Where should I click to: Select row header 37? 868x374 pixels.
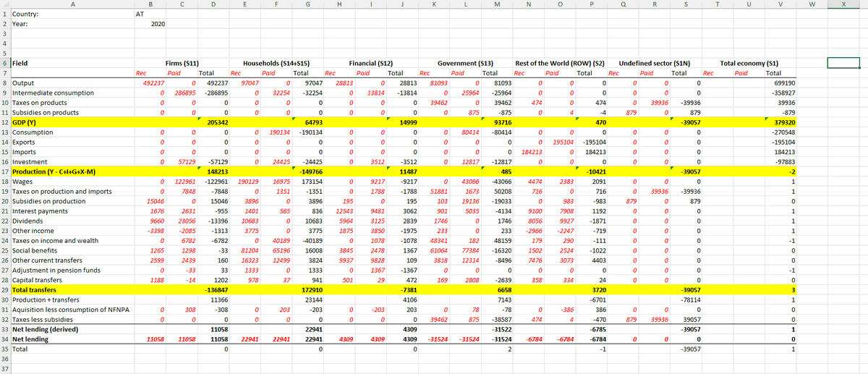point(4,368)
